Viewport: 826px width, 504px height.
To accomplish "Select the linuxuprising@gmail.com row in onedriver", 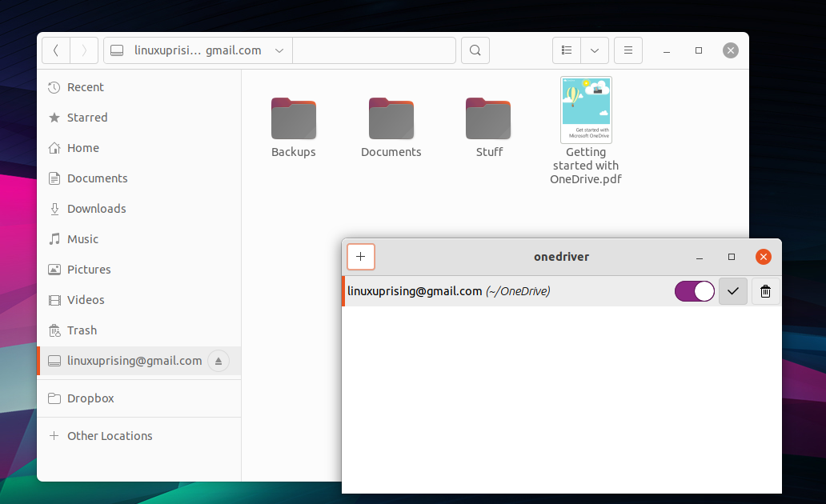I will [x=562, y=291].
